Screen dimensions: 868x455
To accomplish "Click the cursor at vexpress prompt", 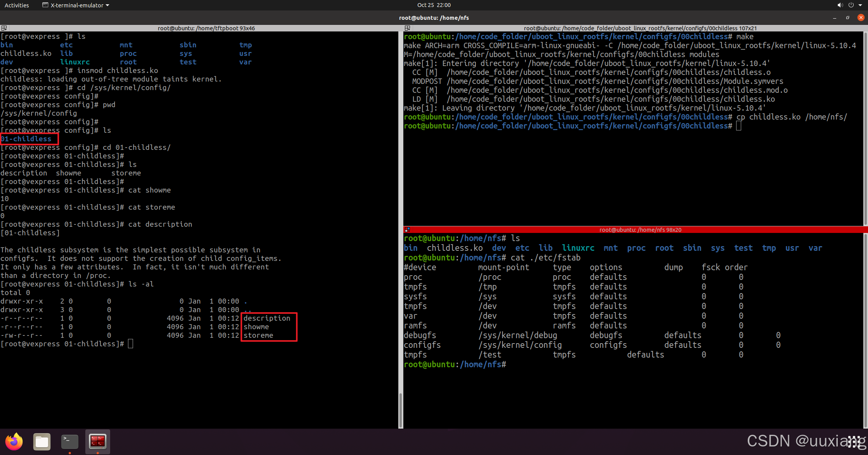I will coord(131,344).
